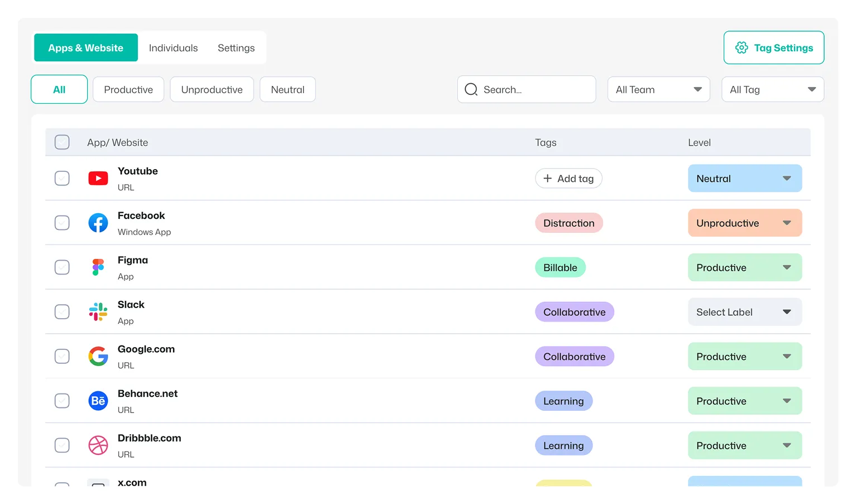Screen dimensions: 856x504
Task: Focus the Search input field
Action: (x=527, y=89)
